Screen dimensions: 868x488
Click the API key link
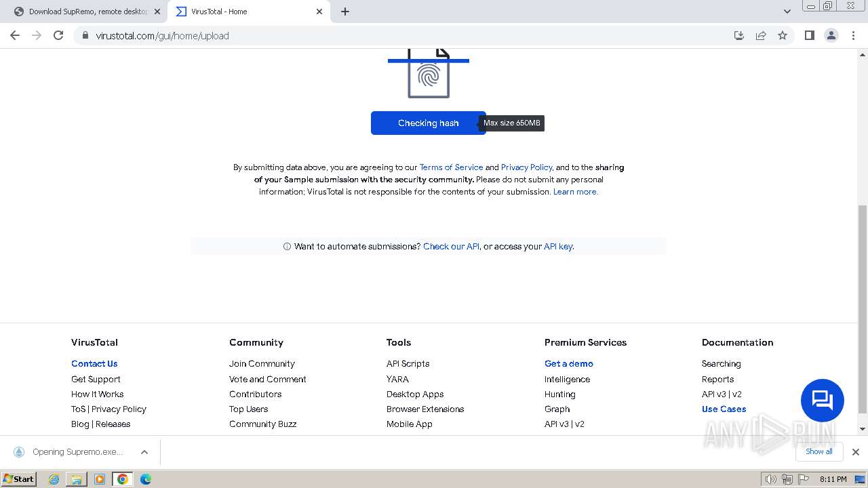click(x=558, y=247)
